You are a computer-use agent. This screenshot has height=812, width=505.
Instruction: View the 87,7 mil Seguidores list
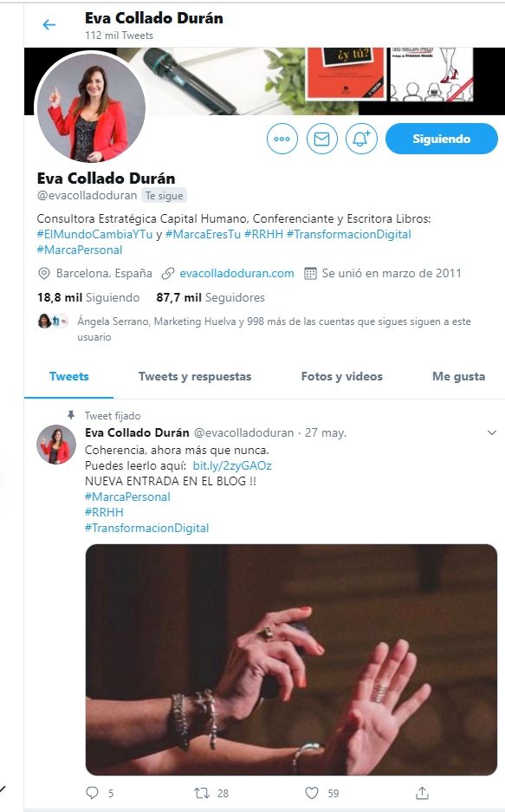click(210, 298)
